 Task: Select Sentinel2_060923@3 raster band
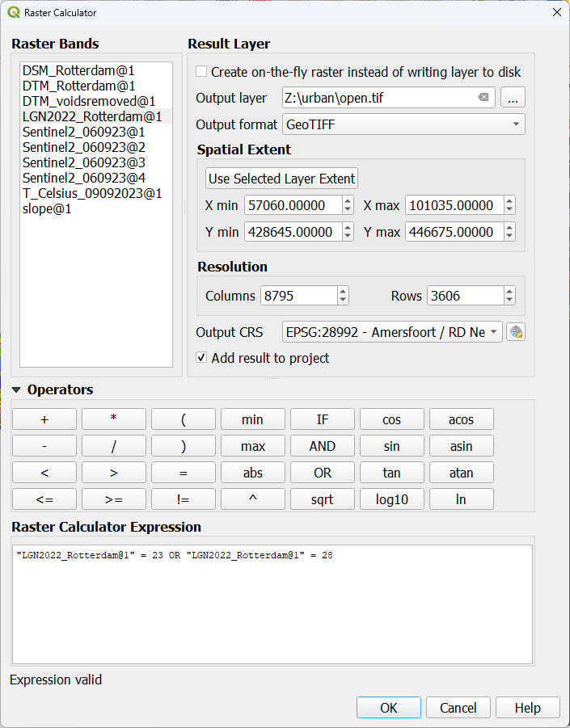coord(96,162)
